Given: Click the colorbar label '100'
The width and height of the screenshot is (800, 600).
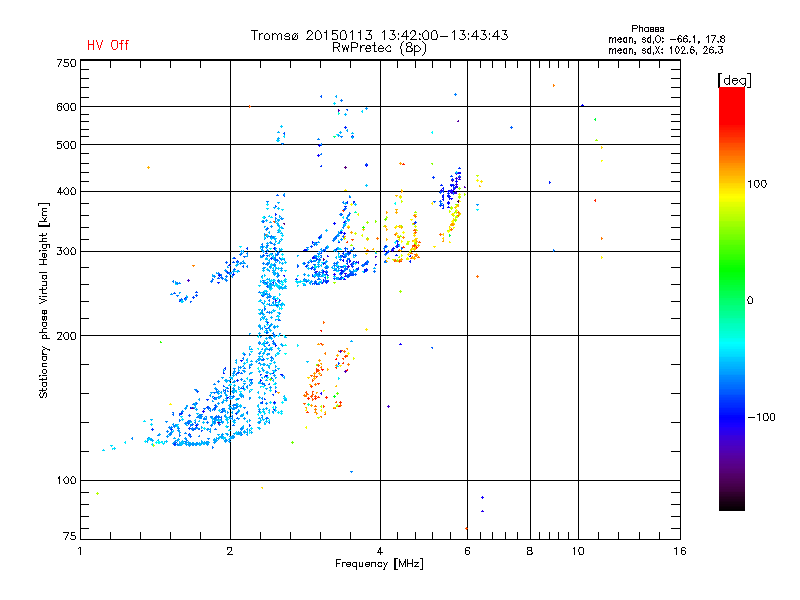Looking at the screenshot, I should click(x=757, y=184).
